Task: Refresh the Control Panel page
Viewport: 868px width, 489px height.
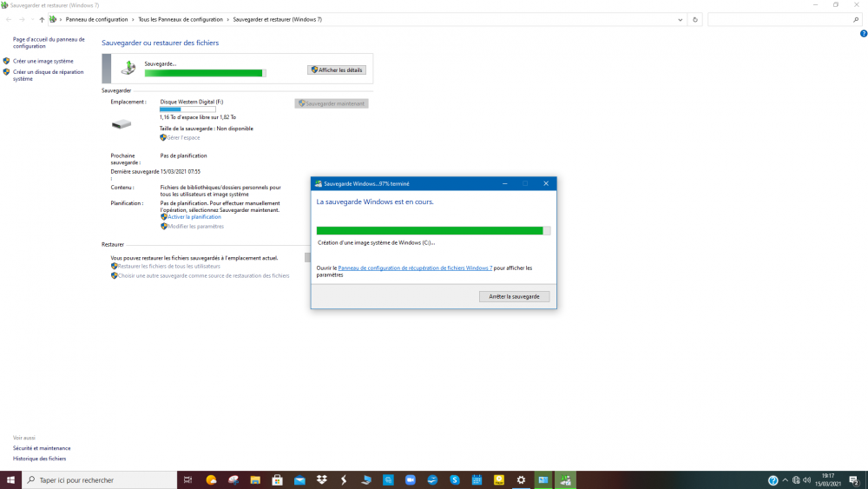Action: (695, 19)
